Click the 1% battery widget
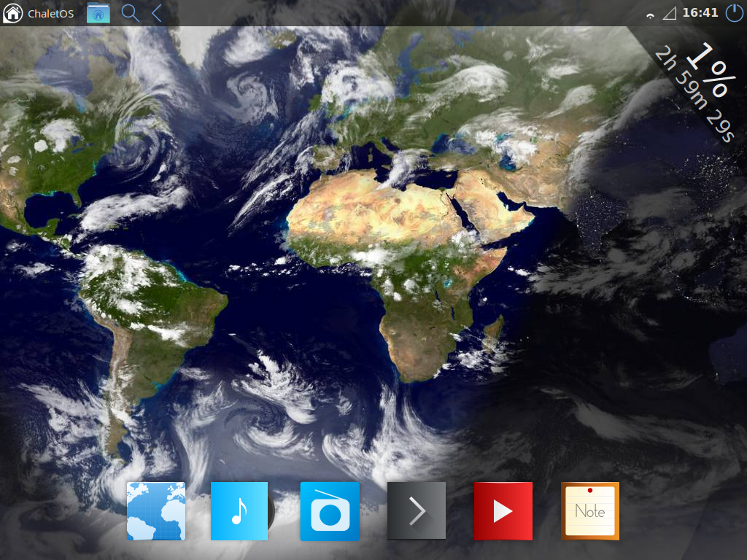 (x=709, y=69)
